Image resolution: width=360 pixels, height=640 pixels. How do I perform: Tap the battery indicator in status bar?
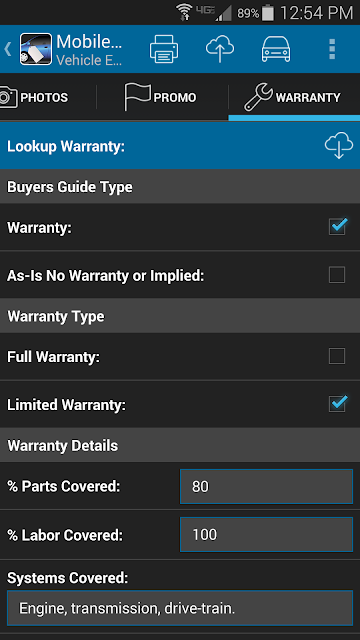268,13
